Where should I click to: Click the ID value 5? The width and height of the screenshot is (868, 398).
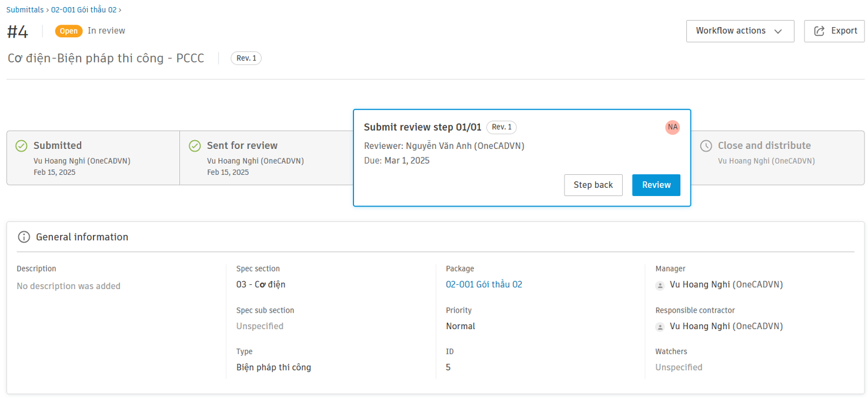[448, 367]
